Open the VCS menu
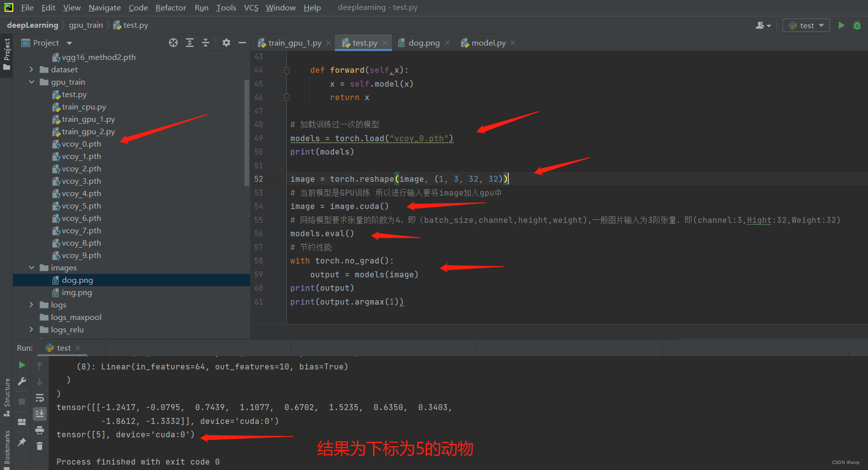868x470 pixels. [x=251, y=7]
